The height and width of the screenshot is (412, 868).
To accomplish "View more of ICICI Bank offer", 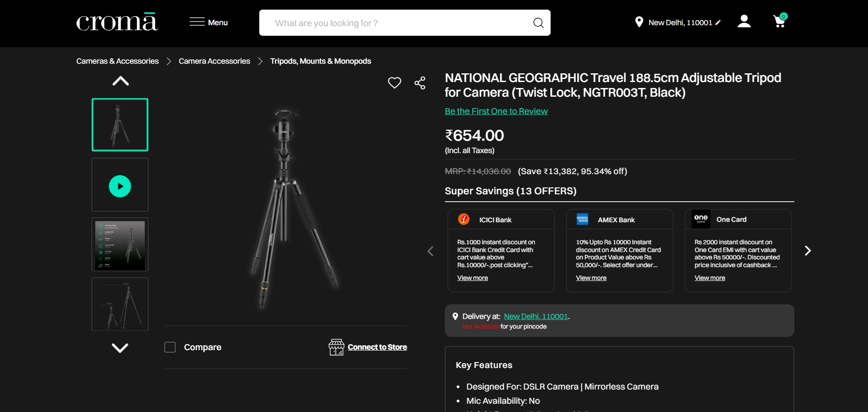I will [x=472, y=278].
